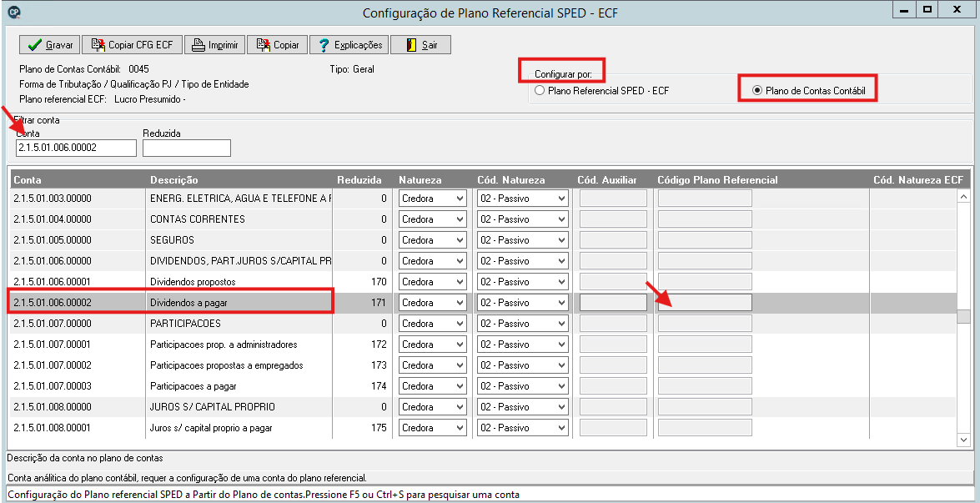Click the exit door icon on Sair
Viewport: 980px width, 503px height.
click(x=410, y=45)
